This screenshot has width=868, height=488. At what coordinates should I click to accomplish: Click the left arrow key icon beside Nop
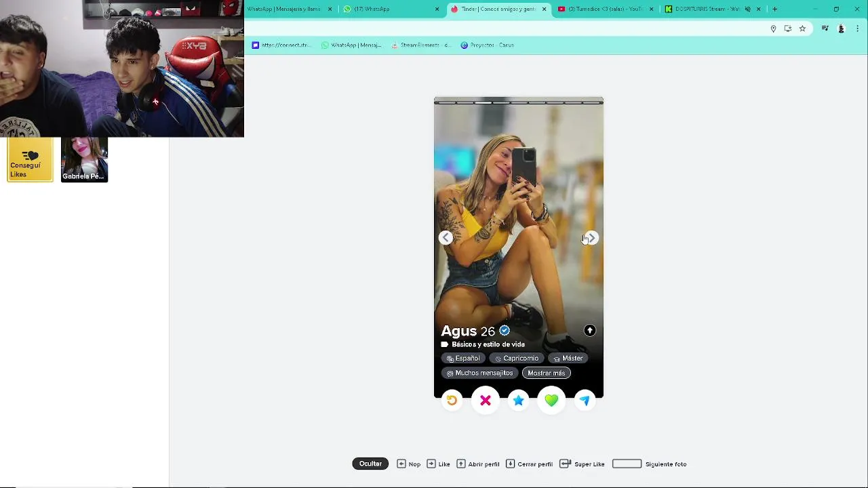(x=401, y=464)
